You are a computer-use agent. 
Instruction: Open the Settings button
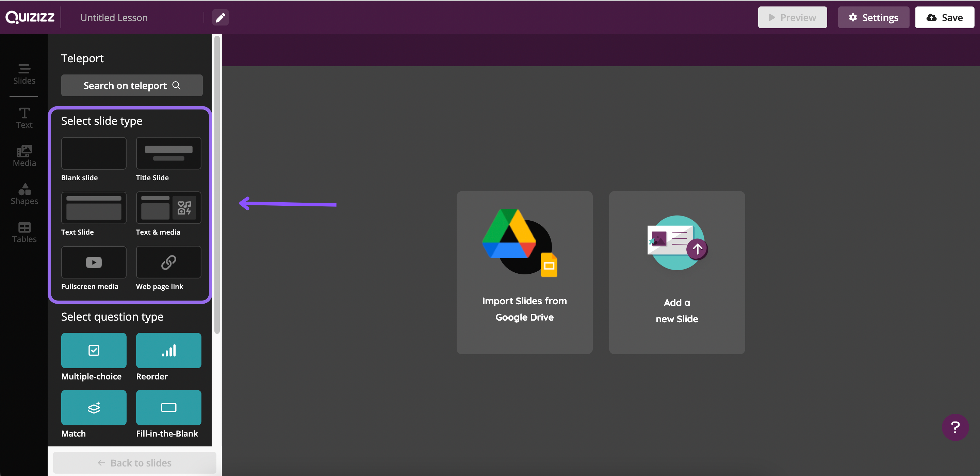pos(873,17)
